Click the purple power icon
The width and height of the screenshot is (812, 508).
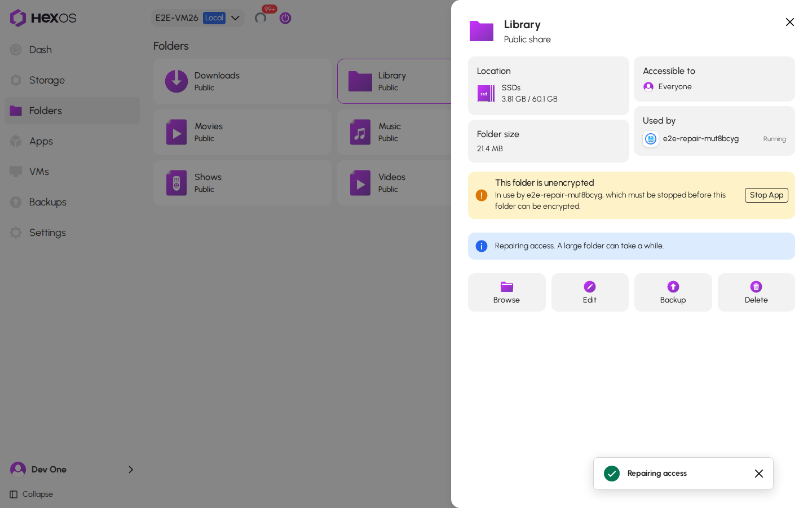click(x=285, y=18)
